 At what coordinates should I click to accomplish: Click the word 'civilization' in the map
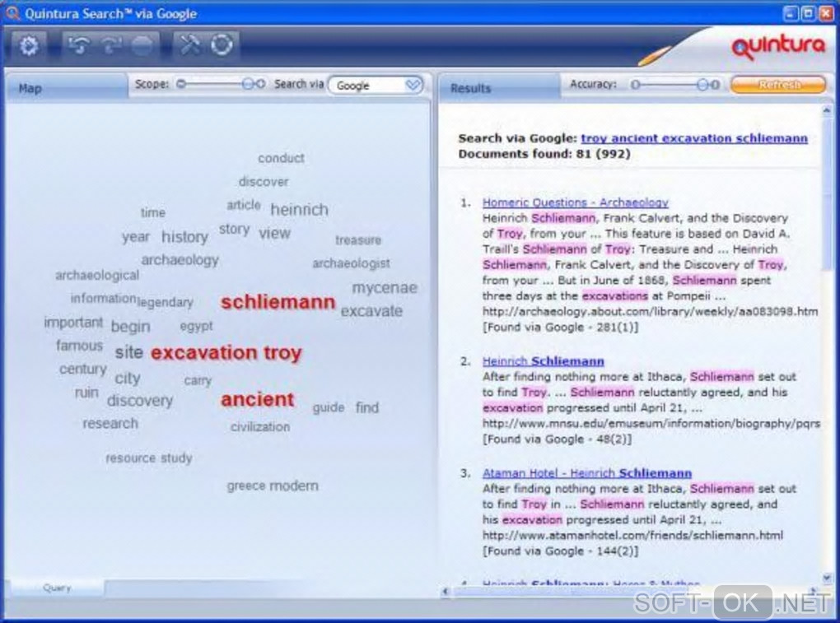point(259,426)
